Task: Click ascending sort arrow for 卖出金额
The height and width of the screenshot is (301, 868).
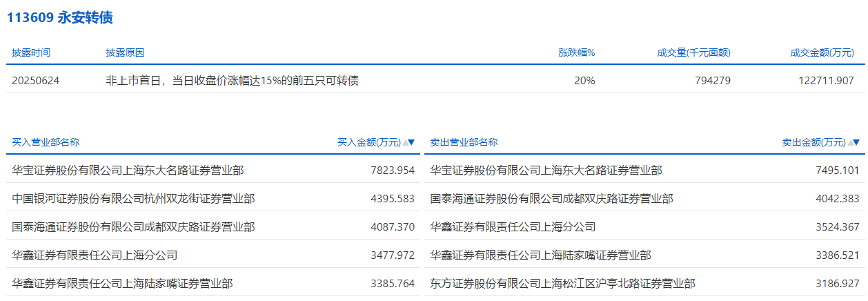Action: [850, 143]
